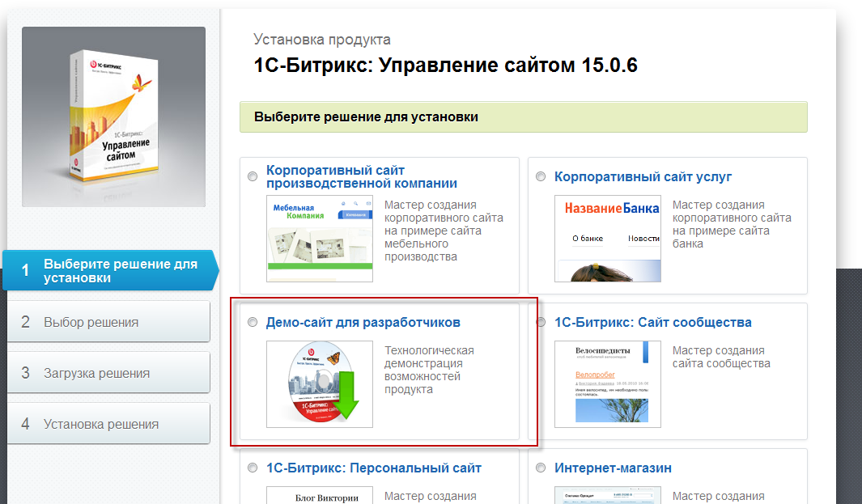This screenshot has height=504, width=862.
Task: Click the Интернет-магазин preview thumbnail
Action: click(608, 495)
